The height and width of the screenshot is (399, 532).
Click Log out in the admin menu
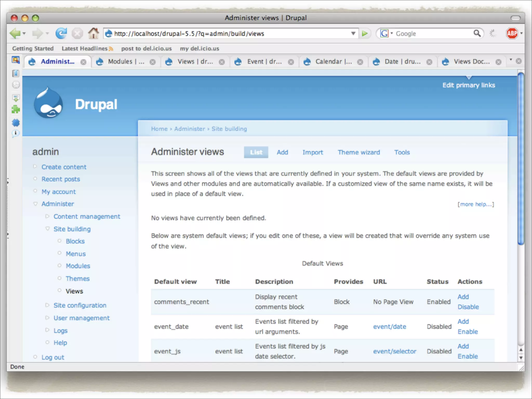[x=53, y=357]
